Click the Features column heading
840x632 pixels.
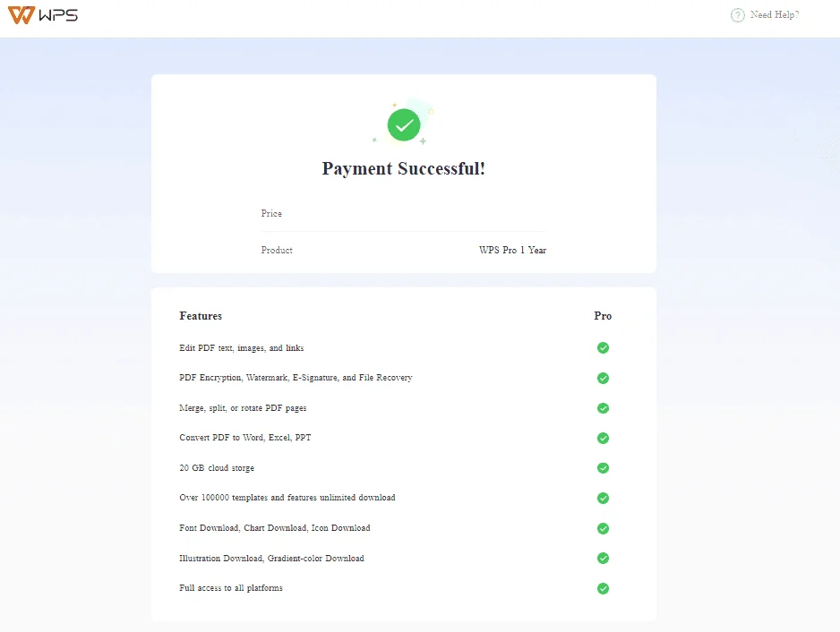[201, 316]
